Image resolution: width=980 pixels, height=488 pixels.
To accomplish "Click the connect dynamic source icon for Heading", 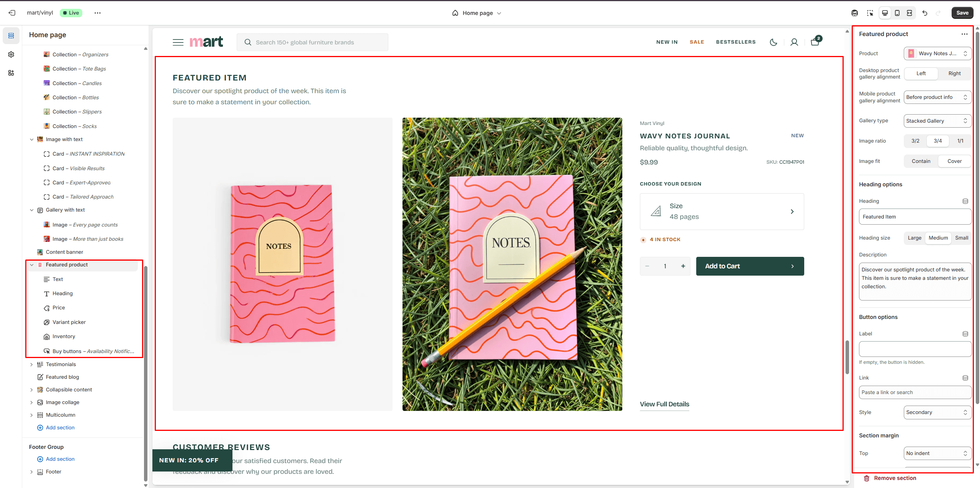I will [965, 201].
